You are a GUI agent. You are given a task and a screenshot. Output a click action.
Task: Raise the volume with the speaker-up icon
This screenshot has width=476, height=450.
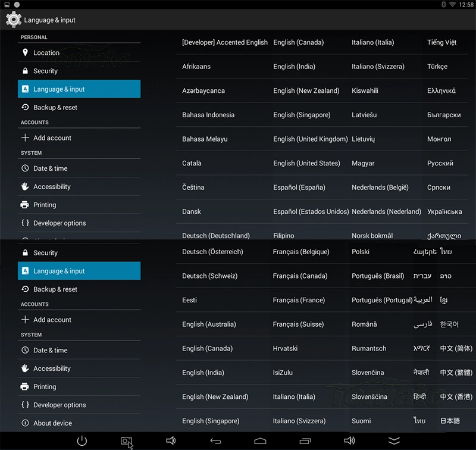coord(349,440)
